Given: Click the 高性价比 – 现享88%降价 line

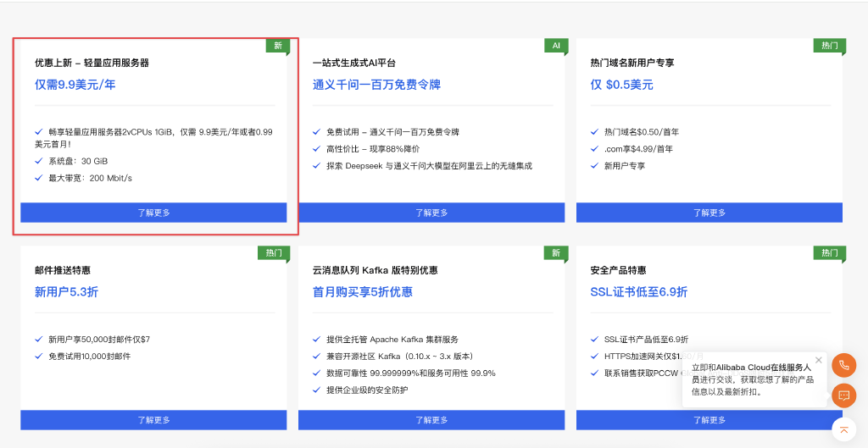Looking at the screenshot, I should [373, 149].
